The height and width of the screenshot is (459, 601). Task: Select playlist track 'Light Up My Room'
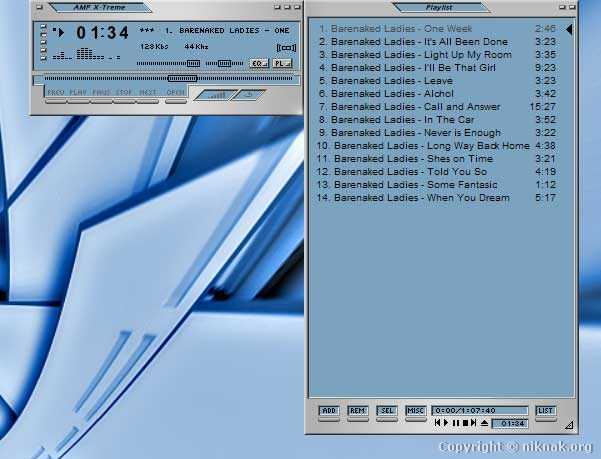click(x=437, y=55)
